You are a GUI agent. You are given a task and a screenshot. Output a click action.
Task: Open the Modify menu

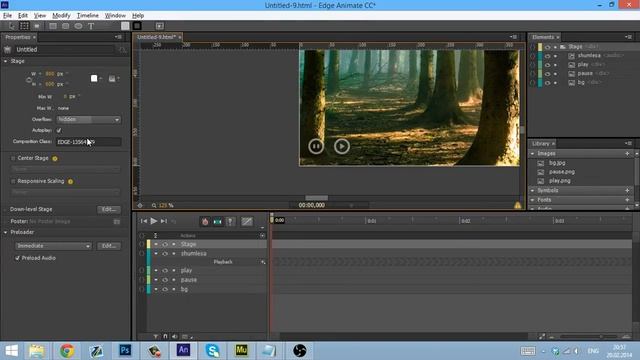pyautogui.click(x=61, y=16)
